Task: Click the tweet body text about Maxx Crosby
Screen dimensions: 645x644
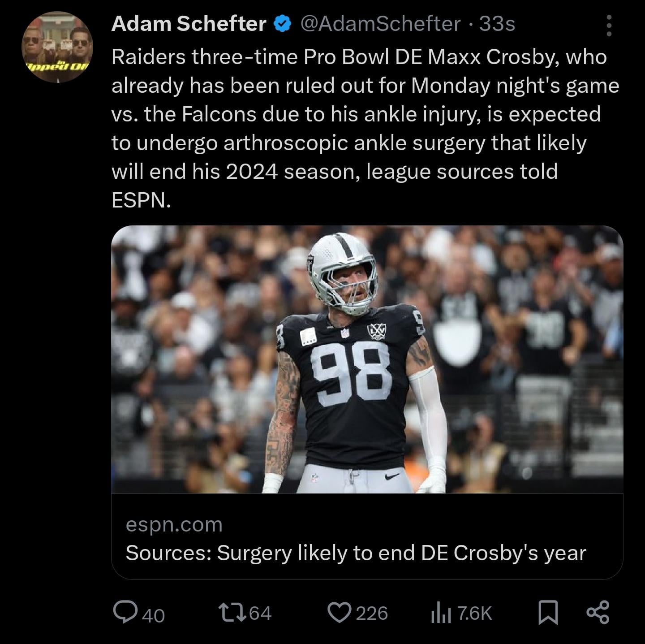Action: [x=358, y=128]
